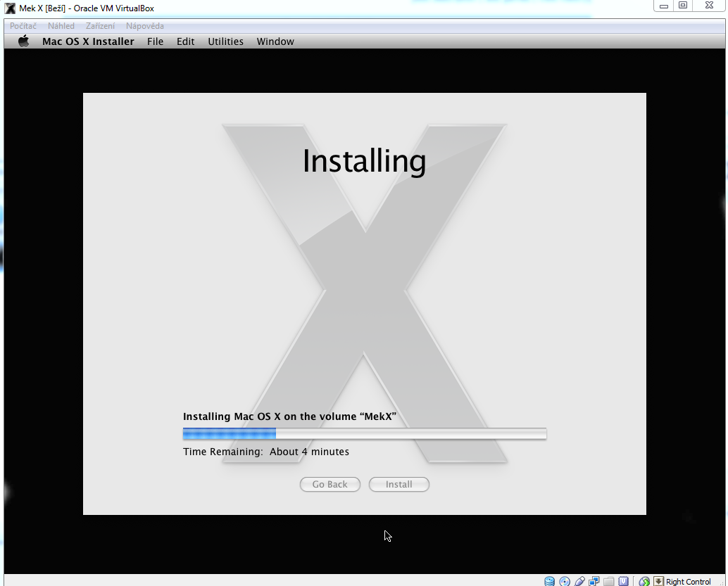Minimize the VirtualBox window
The height and width of the screenshot is (586, 728).
[x=664, y=6]
